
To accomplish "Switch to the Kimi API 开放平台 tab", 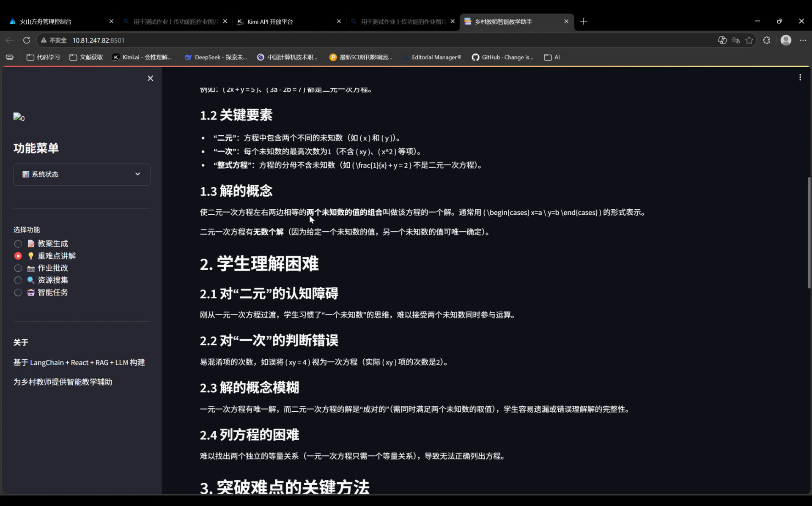I will (x=270, y=22).
